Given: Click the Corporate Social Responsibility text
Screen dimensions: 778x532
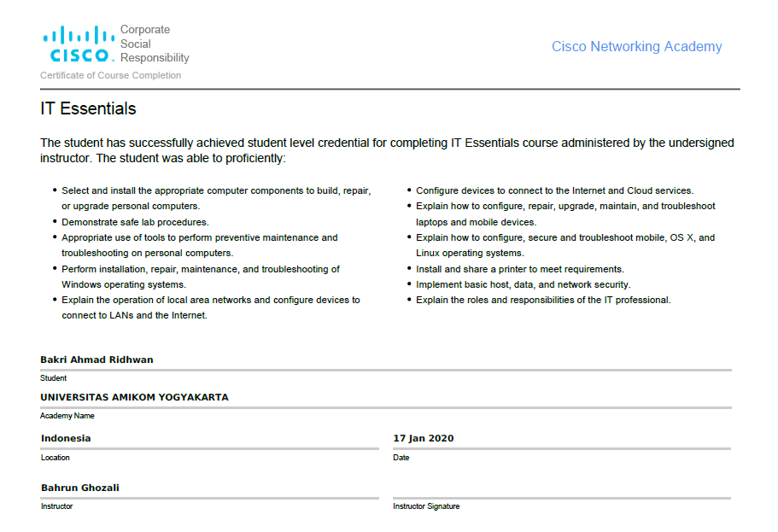Looking at the screenshot, I should coord(155,44).
